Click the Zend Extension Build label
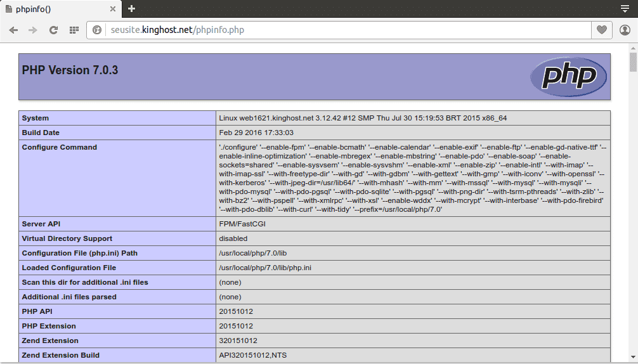Viewport: 638px width, 364px height. (x=61, y=356)
